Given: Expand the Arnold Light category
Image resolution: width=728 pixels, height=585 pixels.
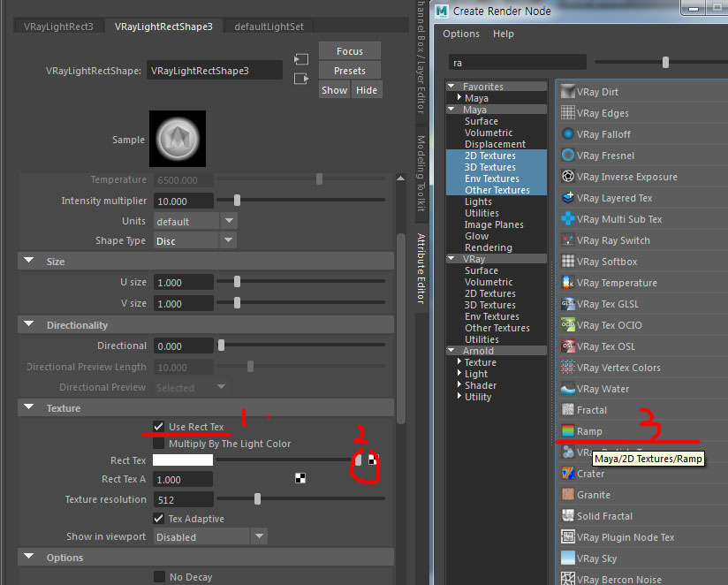Looking at the screenshot, I should click(x=459, y=373).
